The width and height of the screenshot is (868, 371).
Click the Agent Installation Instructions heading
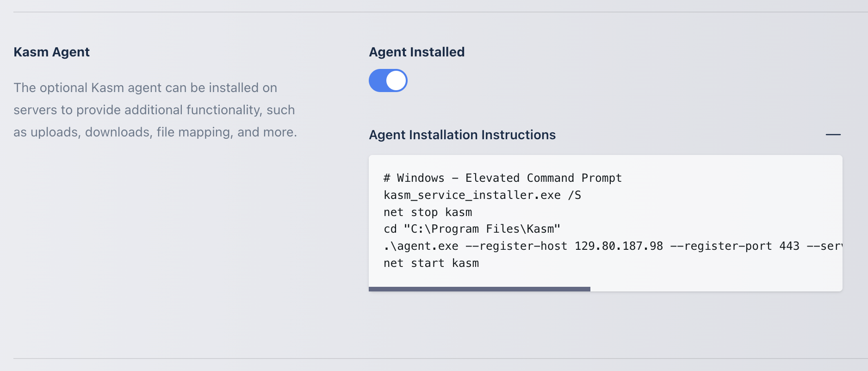pos(462,135)
